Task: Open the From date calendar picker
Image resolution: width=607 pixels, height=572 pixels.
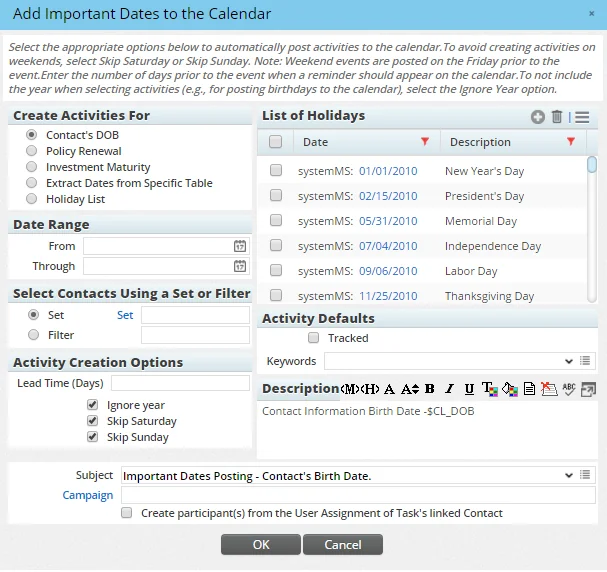Action: 240,246
